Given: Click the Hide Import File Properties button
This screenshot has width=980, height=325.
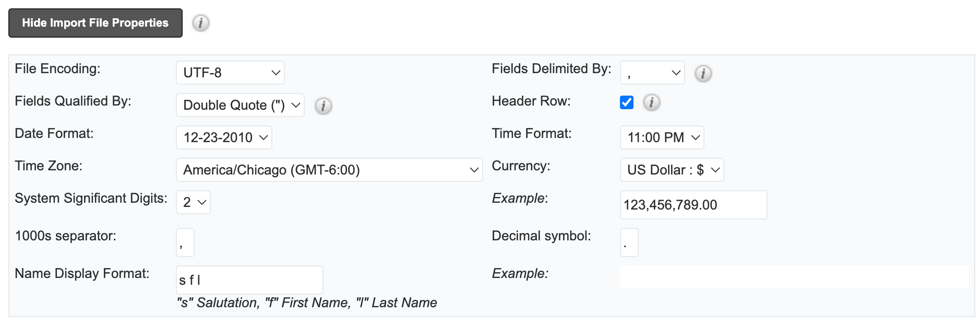Looking at the screenshot, I should [x=95, y=22].
